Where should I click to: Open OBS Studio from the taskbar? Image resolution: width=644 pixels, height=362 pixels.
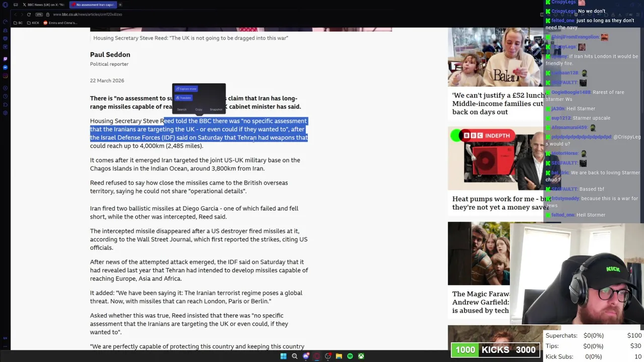tap(328, 356)
